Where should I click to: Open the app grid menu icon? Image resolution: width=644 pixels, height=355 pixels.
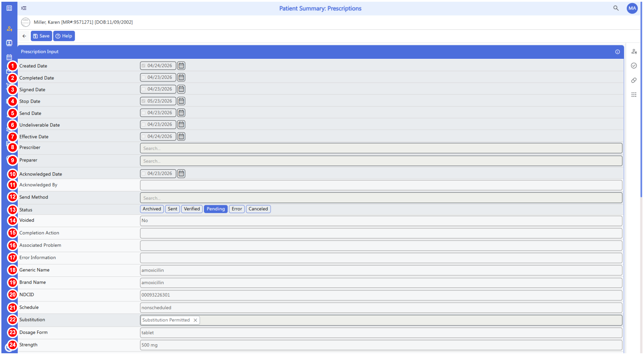coord(9,8)
